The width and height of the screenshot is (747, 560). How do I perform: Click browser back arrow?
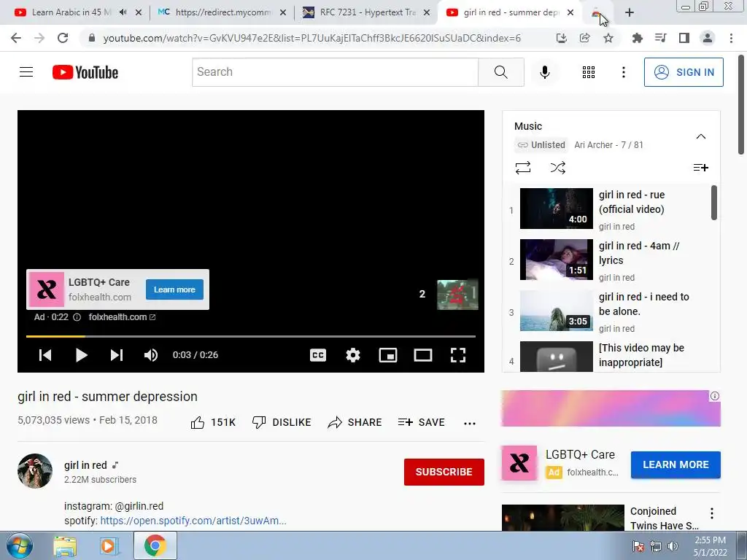tap(16, 38)
